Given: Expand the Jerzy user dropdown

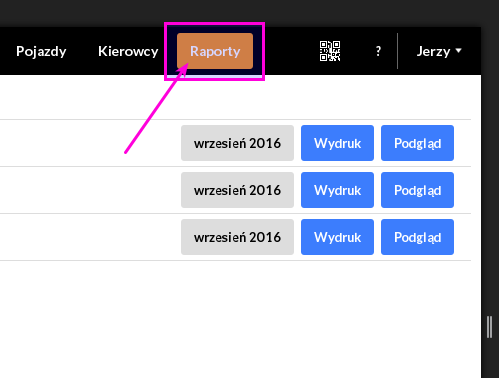Looking at the screenshot, I should (x=439, y=51).
